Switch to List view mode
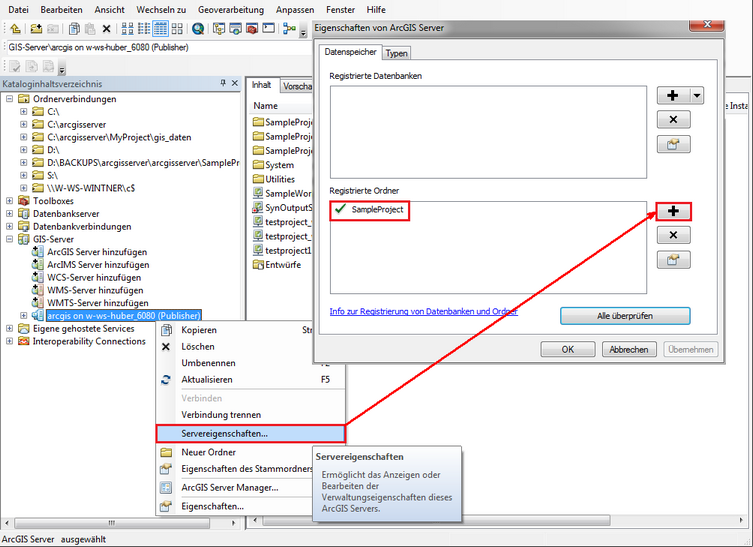Image resolution: width=753 pixels, height=547 pixels. (144, 29)
